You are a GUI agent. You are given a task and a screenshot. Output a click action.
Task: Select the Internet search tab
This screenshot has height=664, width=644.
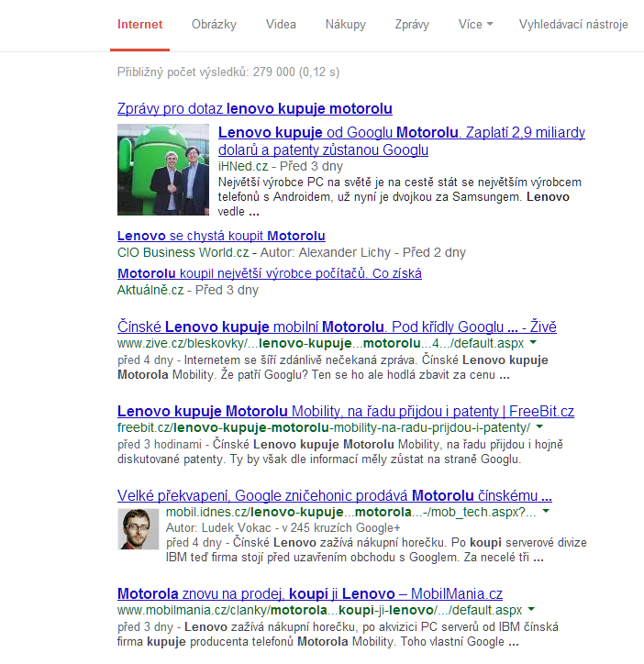(139, 25)
